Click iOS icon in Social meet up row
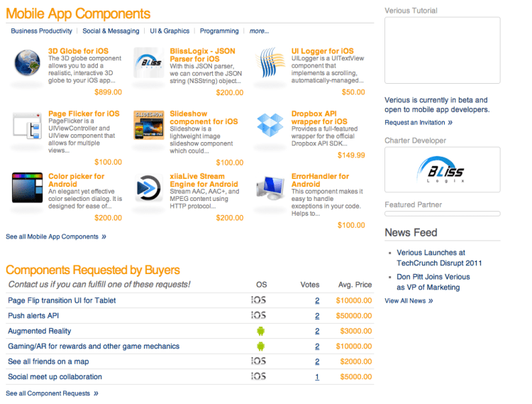 pos(258,376)
